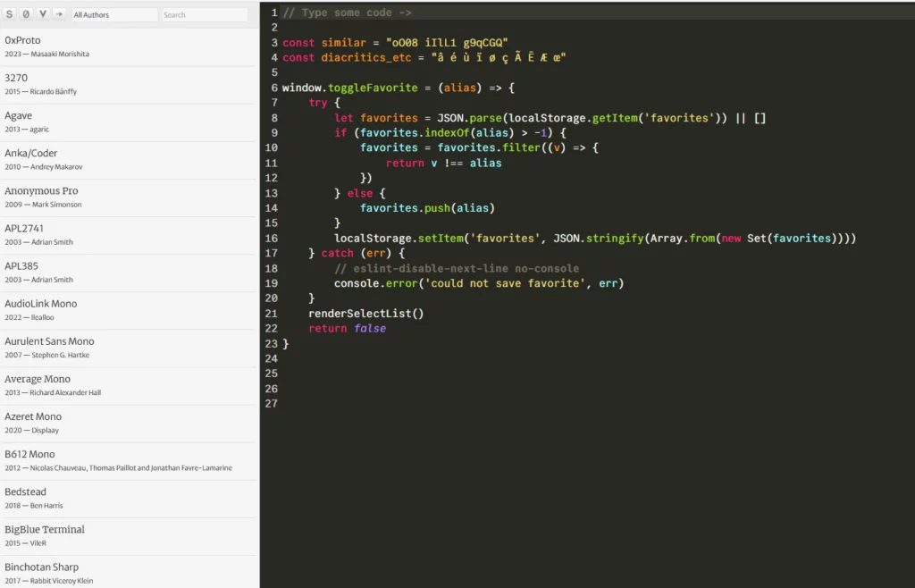The width and height of the screenshot is (915, 588).
Task: Select the APL385 font entry
Action: pos(129,273)
